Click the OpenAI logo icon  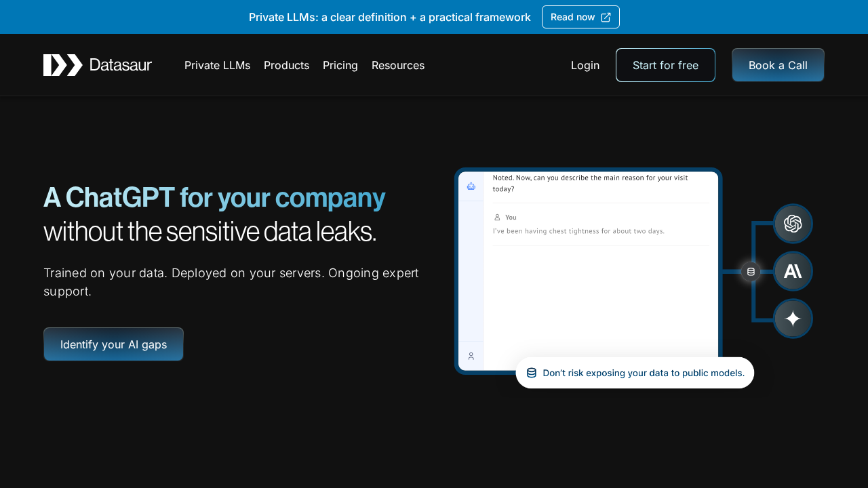pyautogui.click(x=792, y=223)
